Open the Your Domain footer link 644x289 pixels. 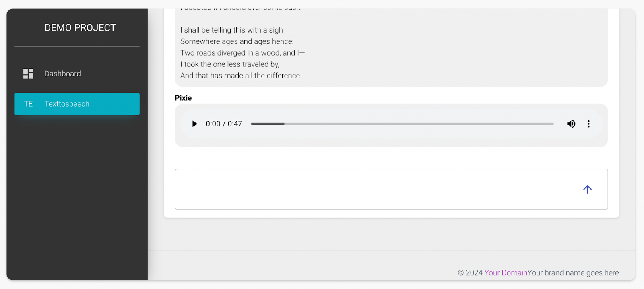506,273
